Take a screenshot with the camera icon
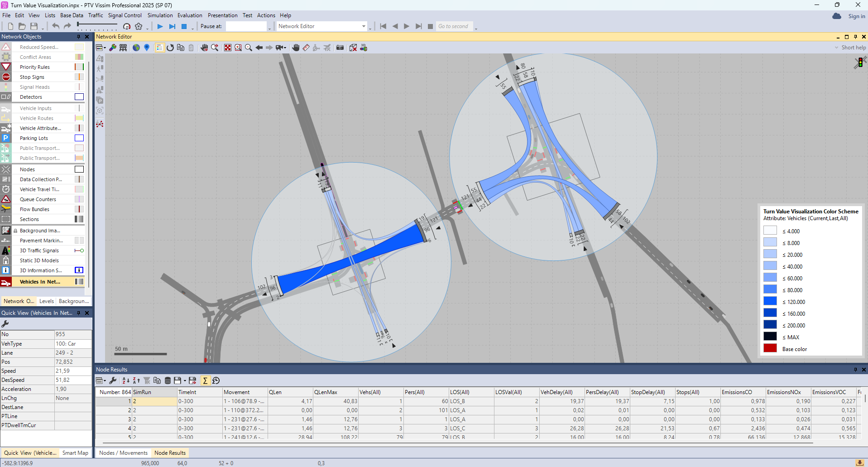The width and height of the screenshot is (868, 467). tap(340, 47)
